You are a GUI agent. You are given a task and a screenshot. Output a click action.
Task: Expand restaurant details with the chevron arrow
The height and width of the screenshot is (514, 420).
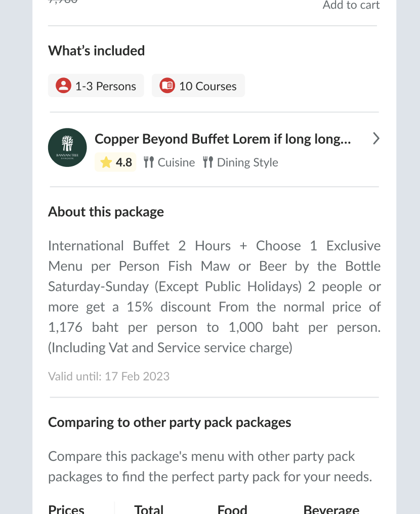(375, 139)
